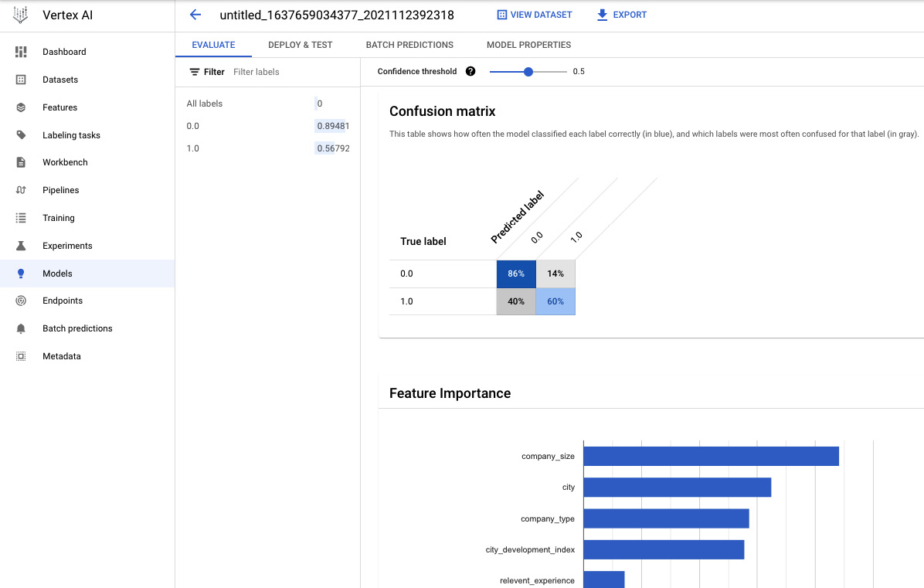The height and width of the screenshot is (588, 924).
Task: Click the Training list icon
Action: [21, 218]
